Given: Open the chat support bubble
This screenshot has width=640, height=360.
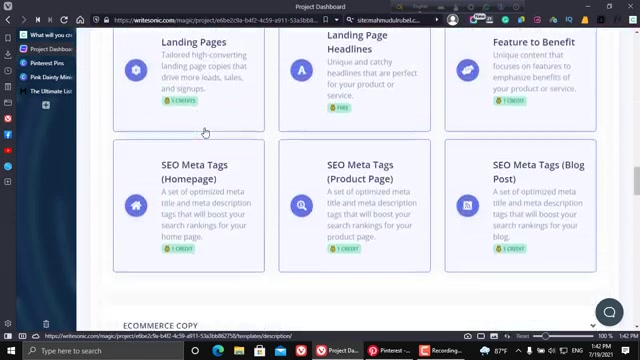Looking at the screenshot, I should (x=609, y=312).
